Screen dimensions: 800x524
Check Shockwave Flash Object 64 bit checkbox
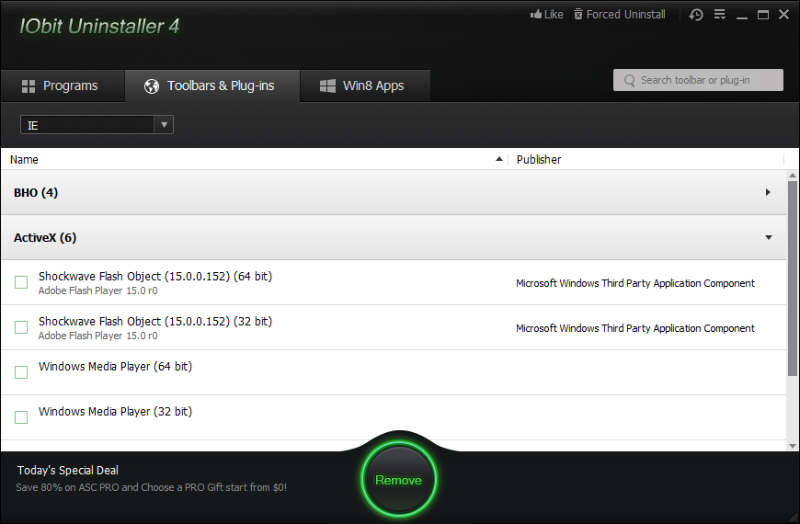[21, 283]
